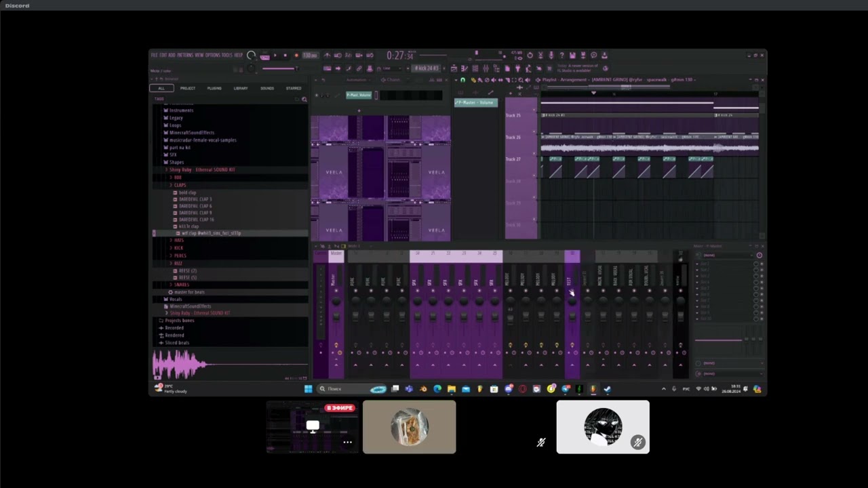Click the Record button in transport
The height and width of the screenshot is (488, 868).
[x=296, y=56]
